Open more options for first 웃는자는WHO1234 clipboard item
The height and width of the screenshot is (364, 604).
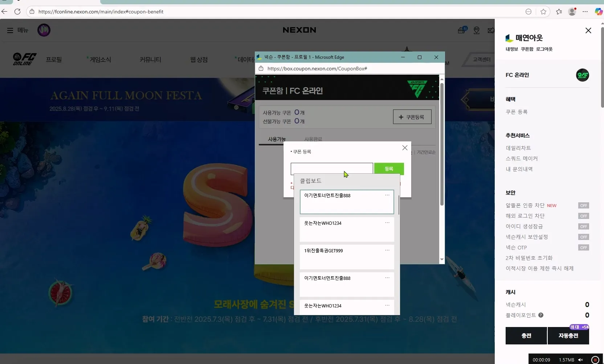click(x=387, y=223)
